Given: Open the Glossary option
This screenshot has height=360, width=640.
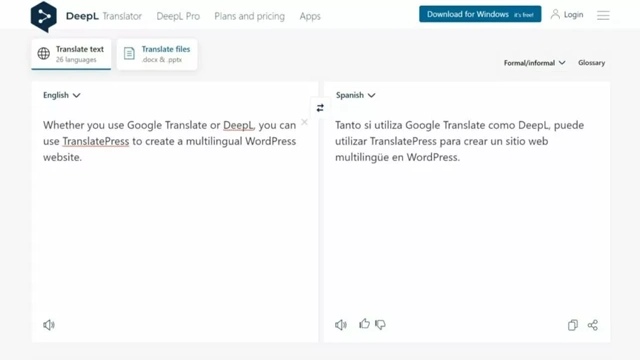Looking at the screenshot, I should (591, 63).
